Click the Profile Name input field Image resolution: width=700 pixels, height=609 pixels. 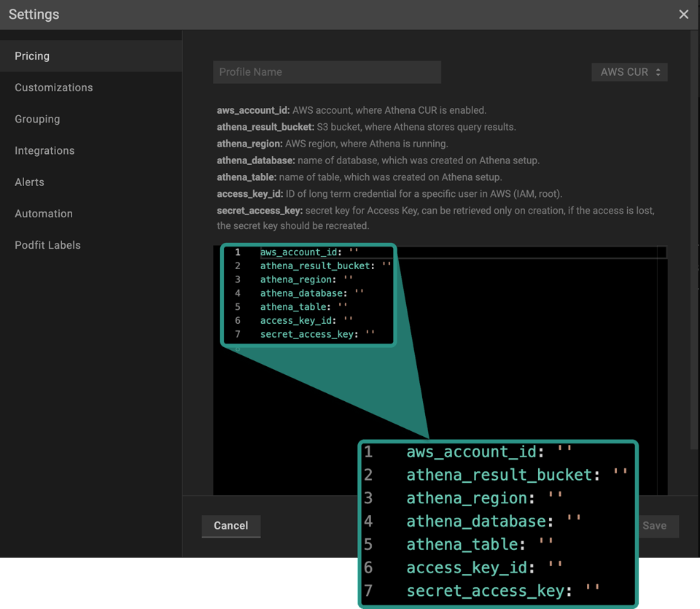(x=327, y=72)
